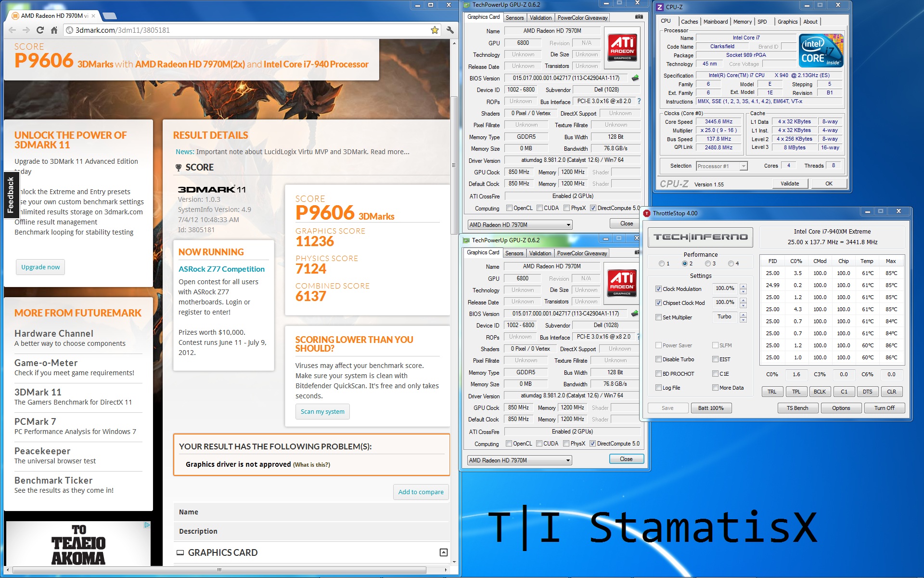Decrease Chipset Clock Mod percentage stepper
The width and height of the screenshot is (924, 578).
coord(743,306)
